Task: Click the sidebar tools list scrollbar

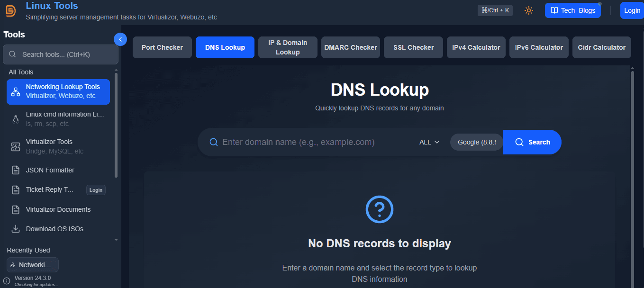Action: tap(116, 125)
